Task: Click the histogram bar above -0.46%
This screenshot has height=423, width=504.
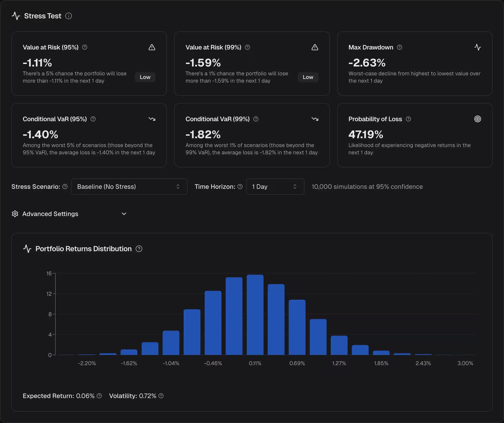Action: point(213,323)
